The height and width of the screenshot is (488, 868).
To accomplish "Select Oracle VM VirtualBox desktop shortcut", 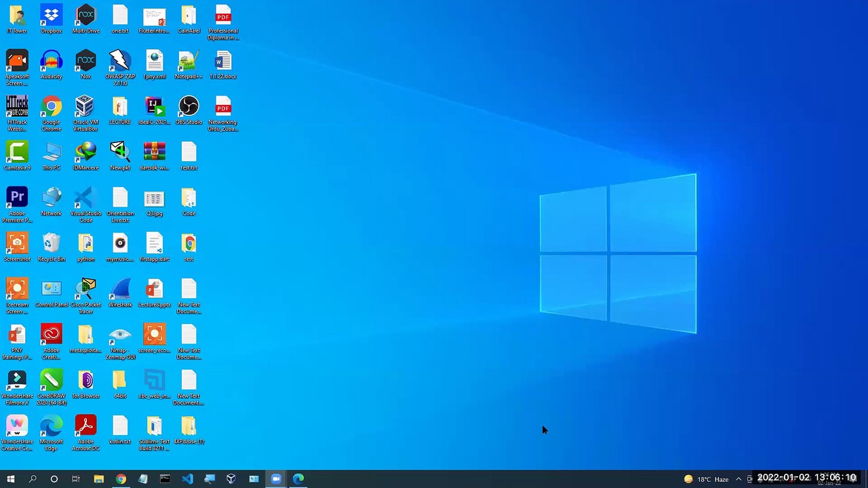I will click(85, 114).
